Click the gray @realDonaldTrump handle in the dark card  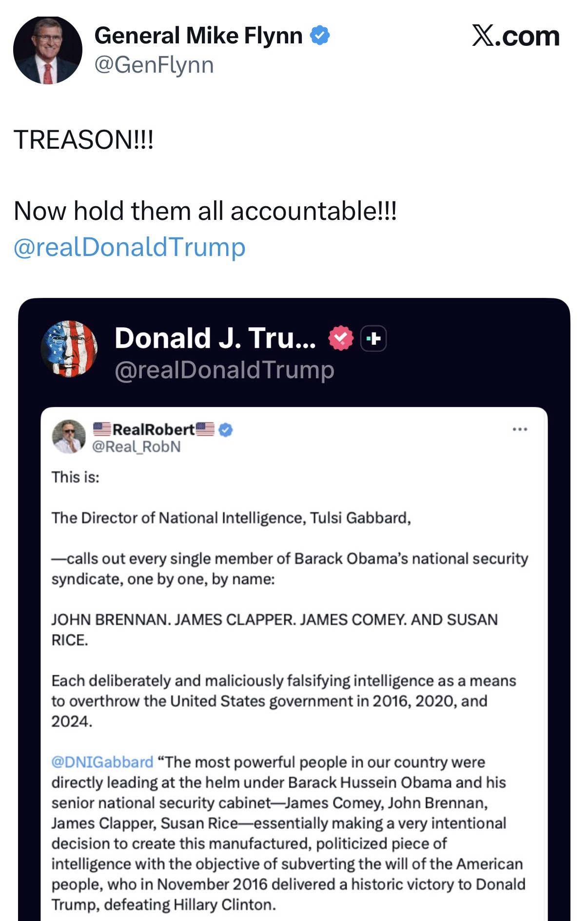pyautogui.click(x=224, y=370)
